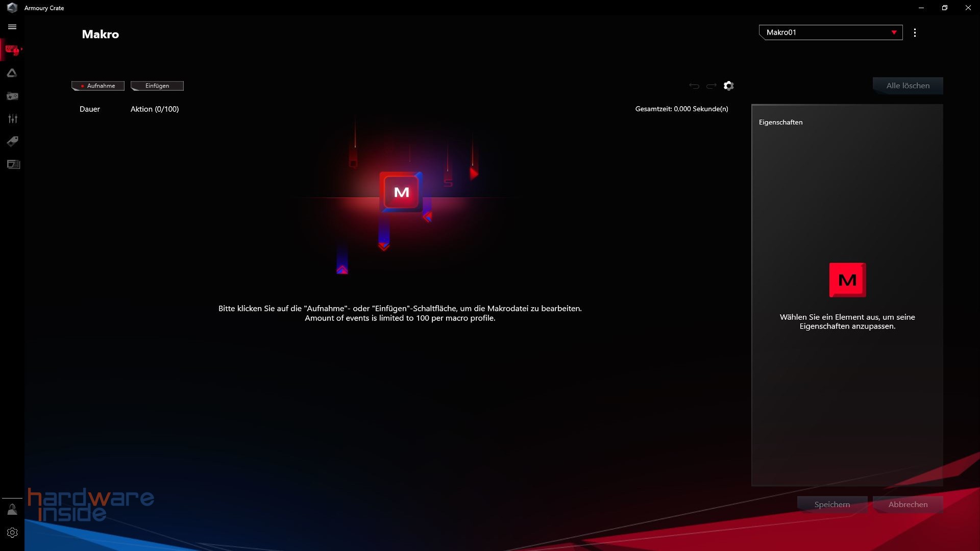The width and height of the screenshot is (980, 551).
Task: Open the News content icon in sidebar
Action: [12, 164]
